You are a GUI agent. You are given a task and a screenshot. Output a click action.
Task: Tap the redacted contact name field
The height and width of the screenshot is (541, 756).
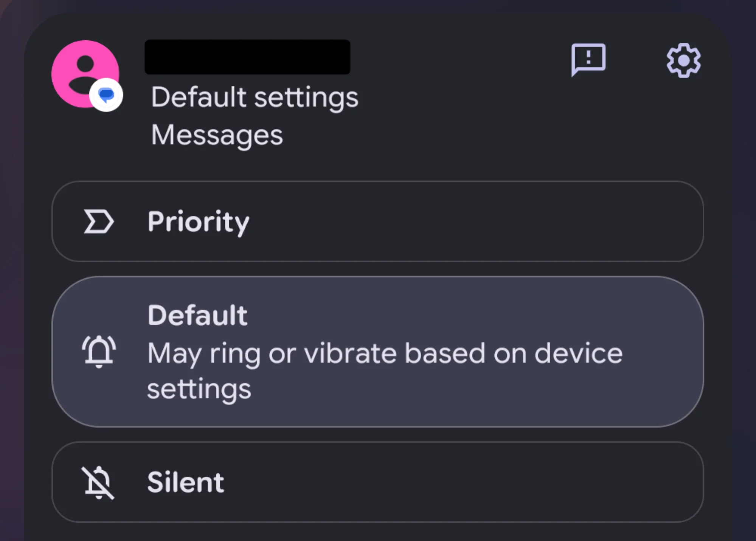point(247,57)
